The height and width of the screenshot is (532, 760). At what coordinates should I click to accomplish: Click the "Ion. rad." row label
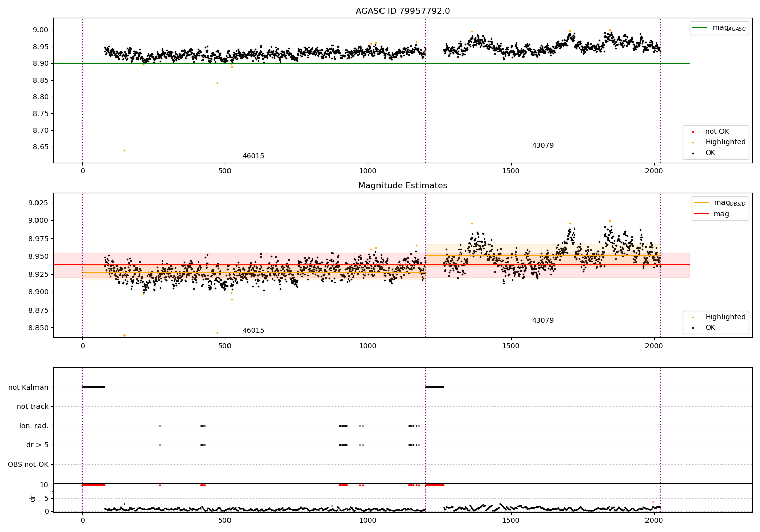click(34, 426)
